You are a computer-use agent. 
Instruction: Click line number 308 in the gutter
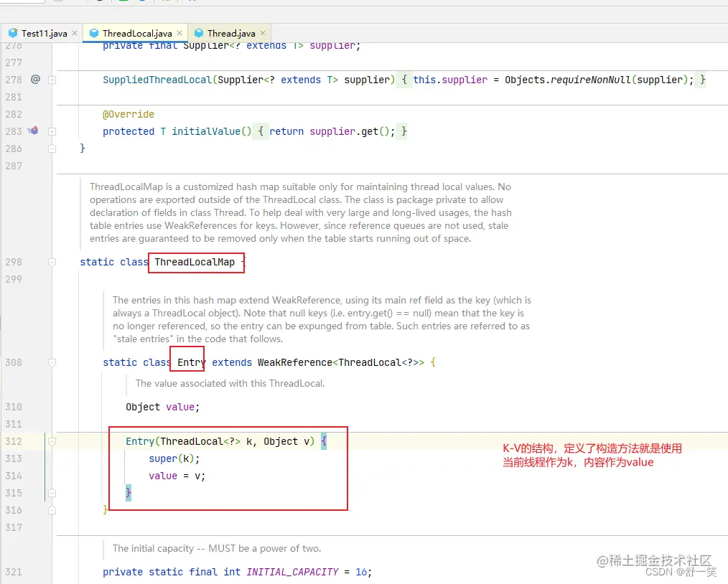pyautogui.click(x=14, y=362)
